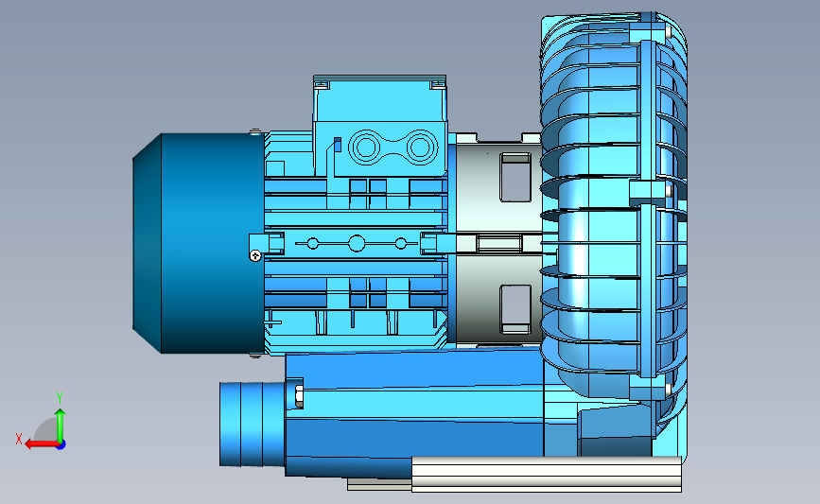Viewport: 820px width, 504px height.
Task: Click the red X axis arrow of the triad
Action: click(41, 444)
